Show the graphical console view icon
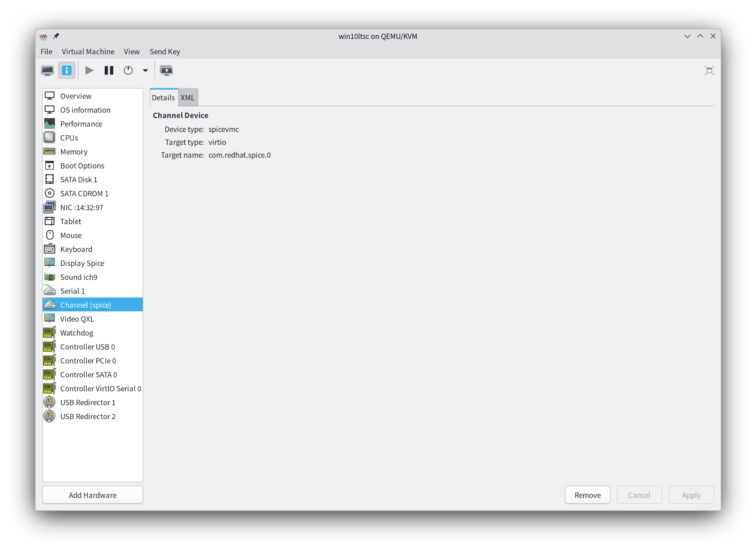This screenshot has height=552, width=756. (47, 70)
